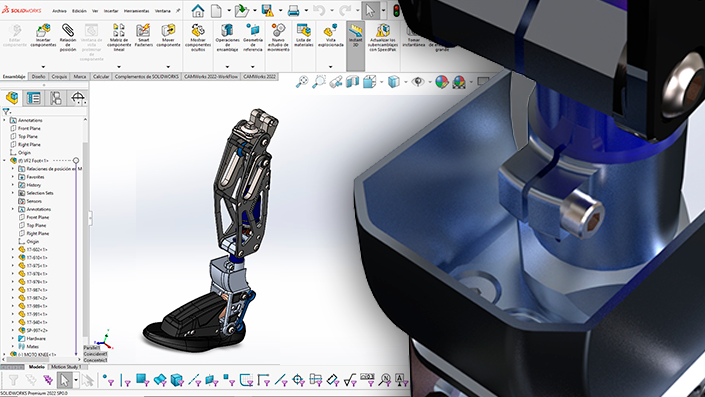Viewport: 705px width, 397px height.
Task: Open Edición menu
Action: pyautogui.click(x=79, y=11)
